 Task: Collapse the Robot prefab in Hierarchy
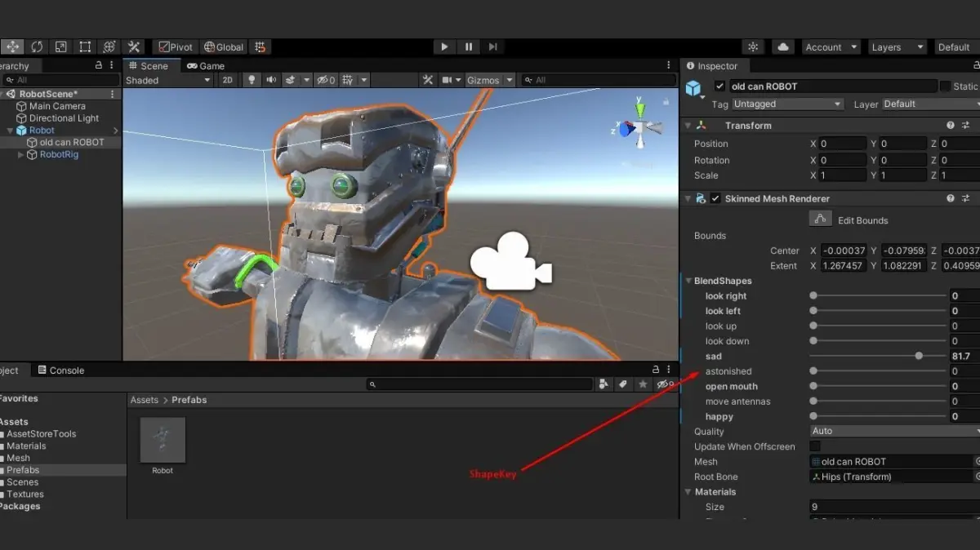pos(10,131)
